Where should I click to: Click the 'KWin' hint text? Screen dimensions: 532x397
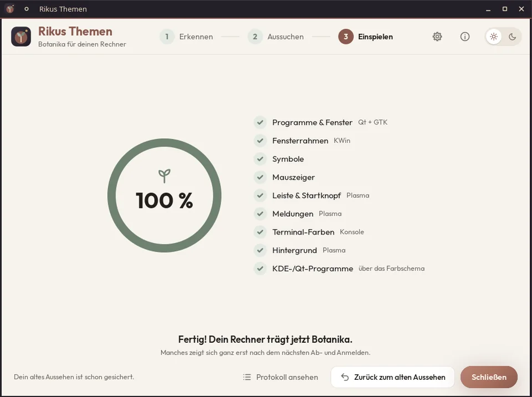point(342,141)
